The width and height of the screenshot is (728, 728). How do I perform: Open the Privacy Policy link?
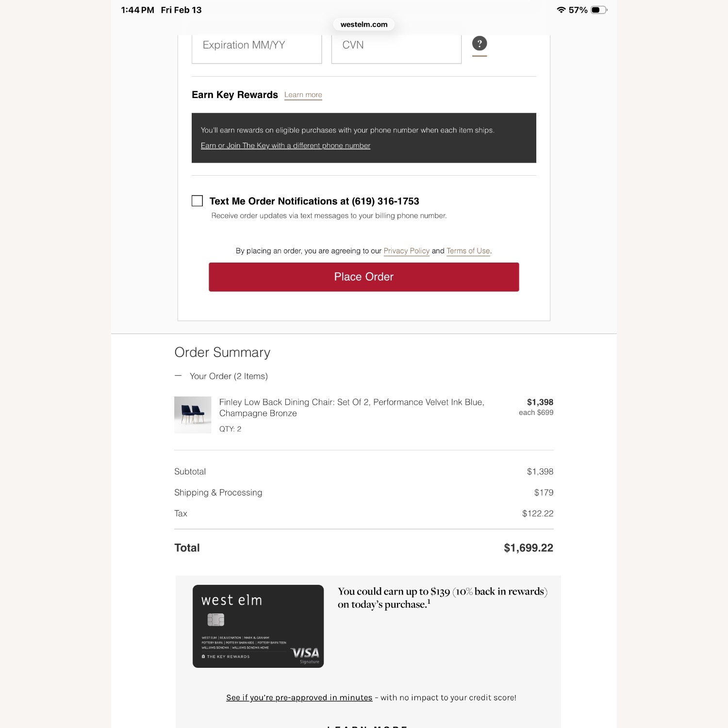pyautogui.click(x=406, y=251)
